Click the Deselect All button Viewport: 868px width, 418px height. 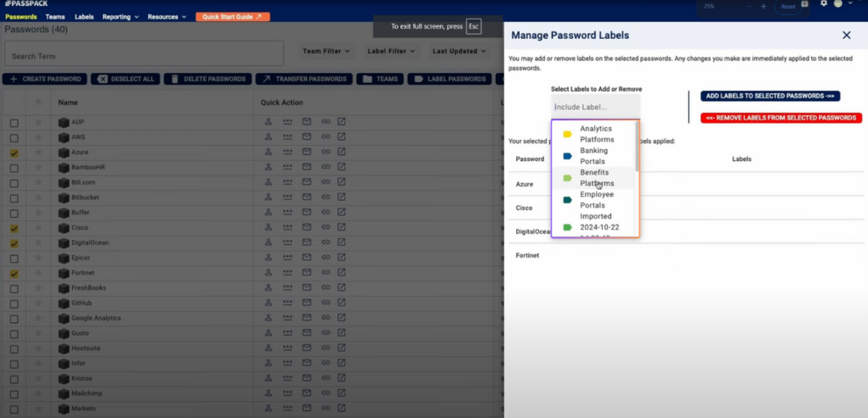(x=125, y=79)
